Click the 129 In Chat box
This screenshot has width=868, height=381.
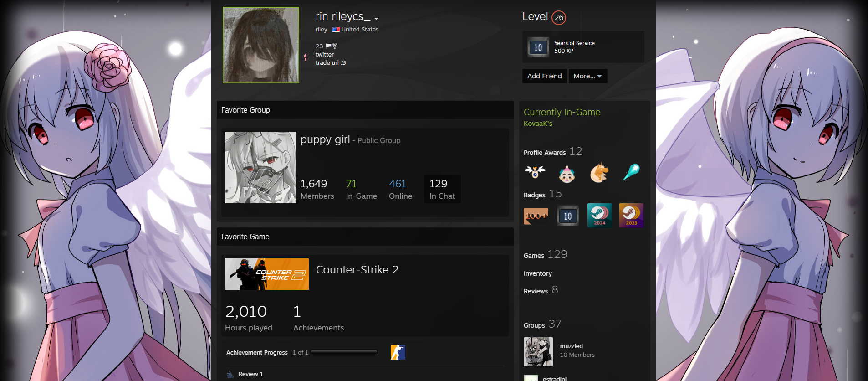point(442,189)
